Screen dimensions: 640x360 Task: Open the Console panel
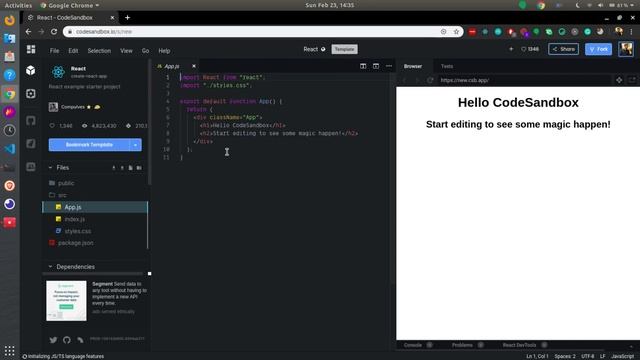(x=413, y=345)
